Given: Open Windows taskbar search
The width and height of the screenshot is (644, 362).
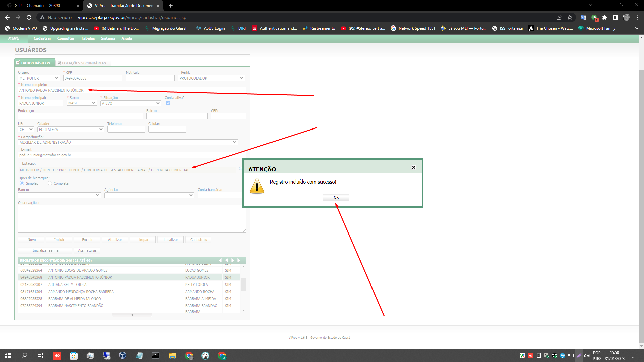Looking at the screenshot, I should tap(24, 356).
